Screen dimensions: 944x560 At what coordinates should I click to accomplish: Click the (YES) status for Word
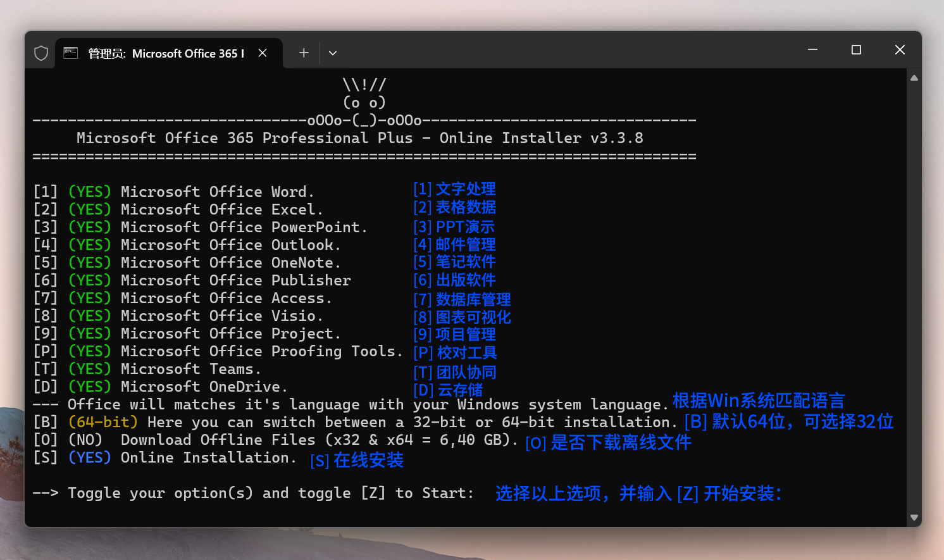click(89, 192)
